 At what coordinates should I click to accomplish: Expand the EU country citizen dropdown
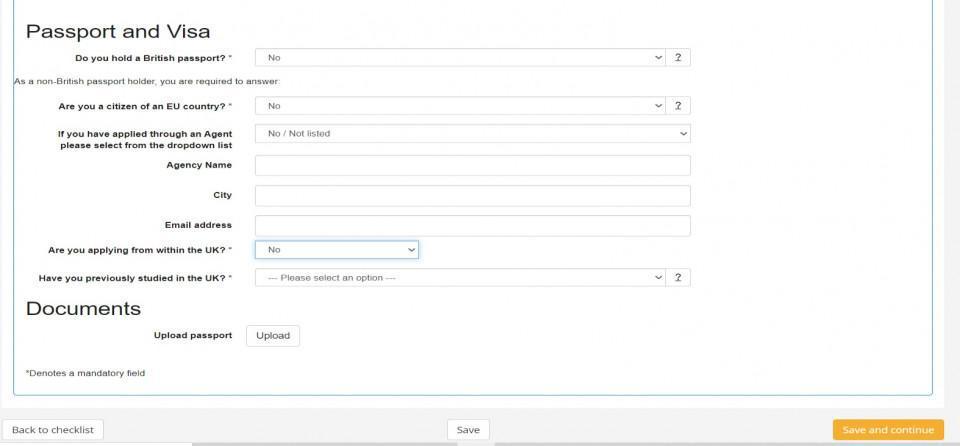click(460, 106)
